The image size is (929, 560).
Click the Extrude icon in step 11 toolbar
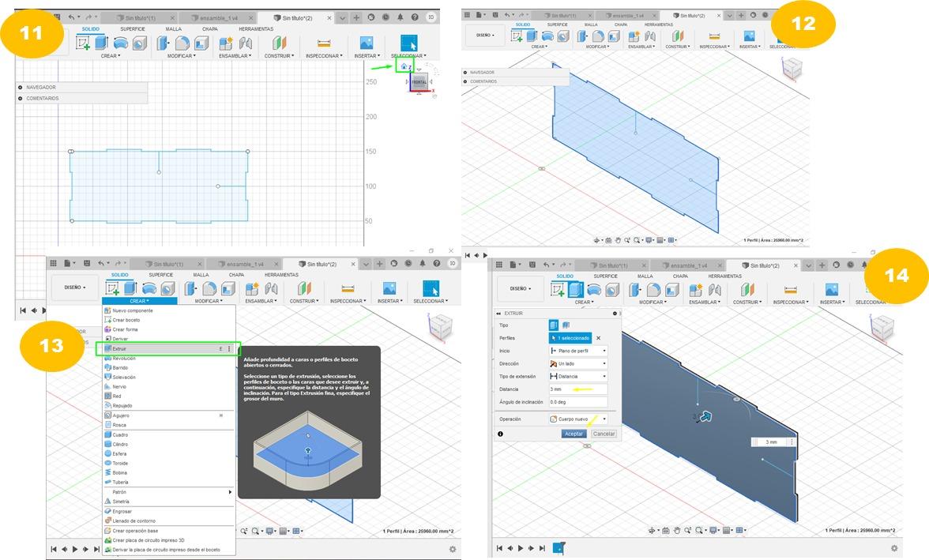tap(101, 43)
